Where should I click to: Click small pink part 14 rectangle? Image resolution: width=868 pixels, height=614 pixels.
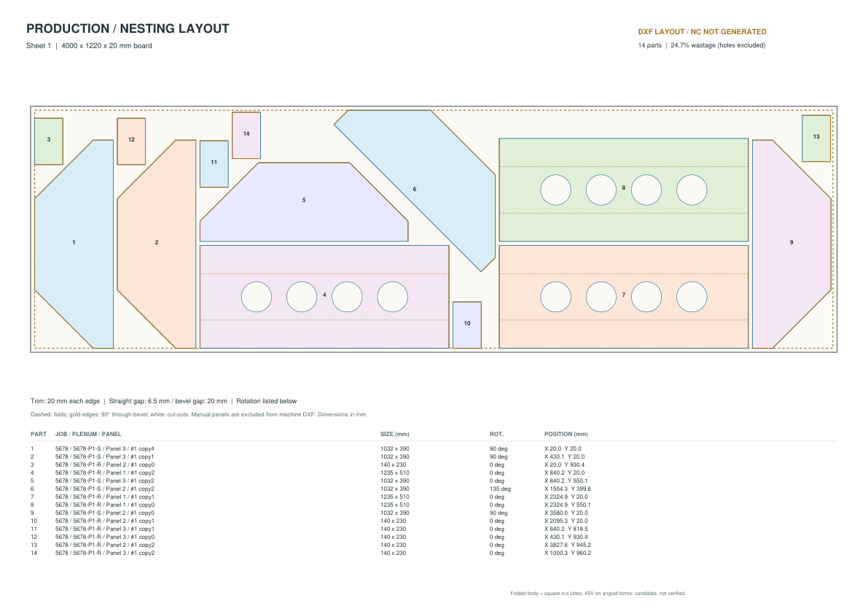pyautogui.click(x=246, y=135)
